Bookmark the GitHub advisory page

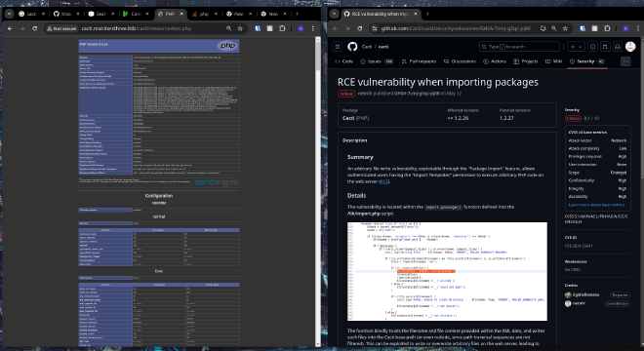tap(566, 28)
